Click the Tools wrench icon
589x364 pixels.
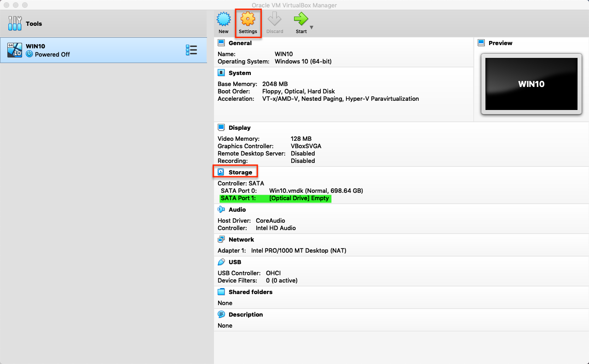tap(15, 23)
